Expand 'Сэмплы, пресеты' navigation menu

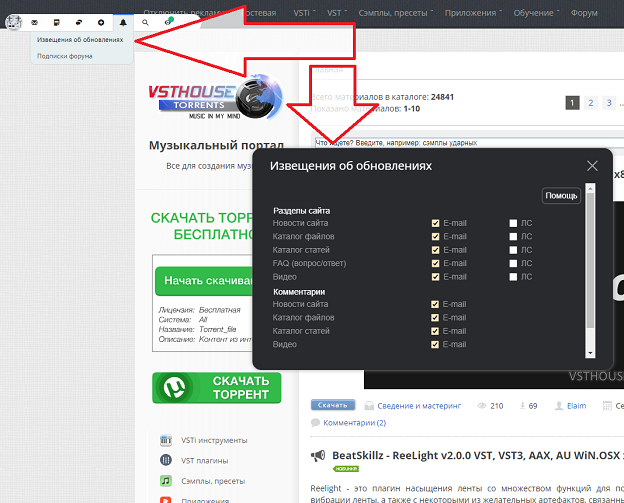click(x=396, y=13)
